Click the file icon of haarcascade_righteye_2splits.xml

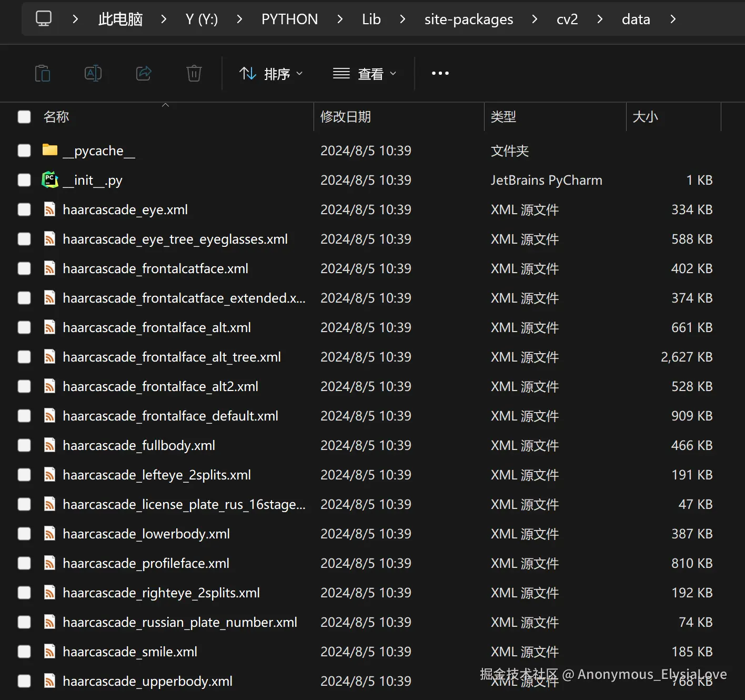[49, 593]
